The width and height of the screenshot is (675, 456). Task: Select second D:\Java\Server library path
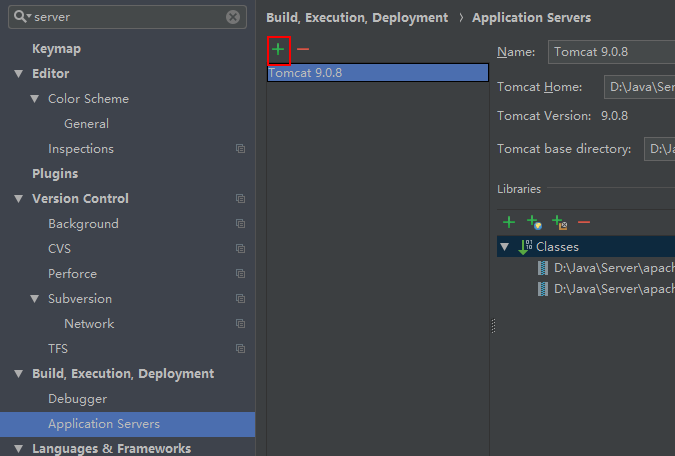click(x=614, y=288)
